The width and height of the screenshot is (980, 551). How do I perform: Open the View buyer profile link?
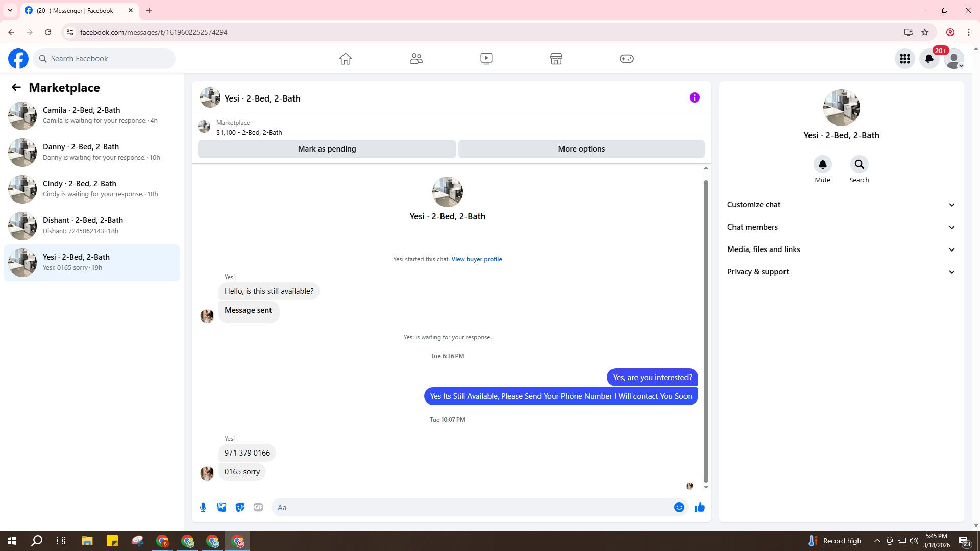(476, 259)
